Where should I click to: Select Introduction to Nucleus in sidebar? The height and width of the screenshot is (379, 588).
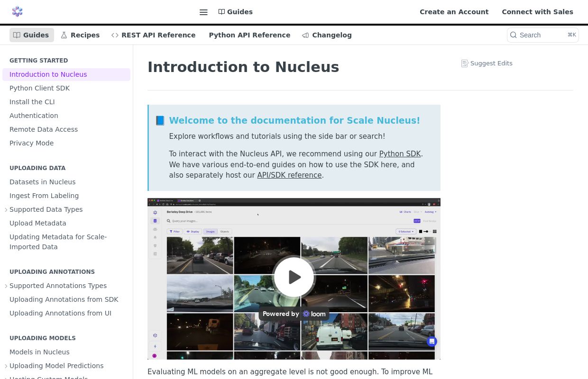(66, 74)
